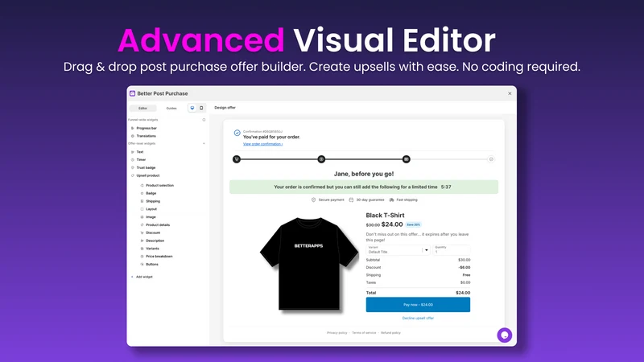Open Description settings
This screenshot has height=362, width=644.
(x=155, y=241)
